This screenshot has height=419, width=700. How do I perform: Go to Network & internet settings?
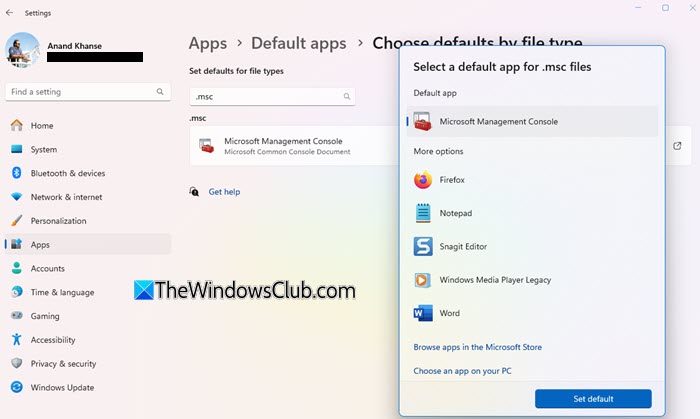(x=88, y=197)
